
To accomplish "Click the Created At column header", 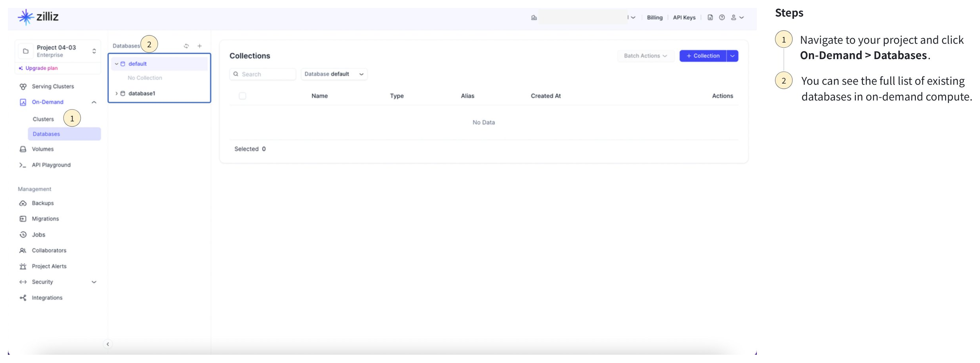I will 546,96.
